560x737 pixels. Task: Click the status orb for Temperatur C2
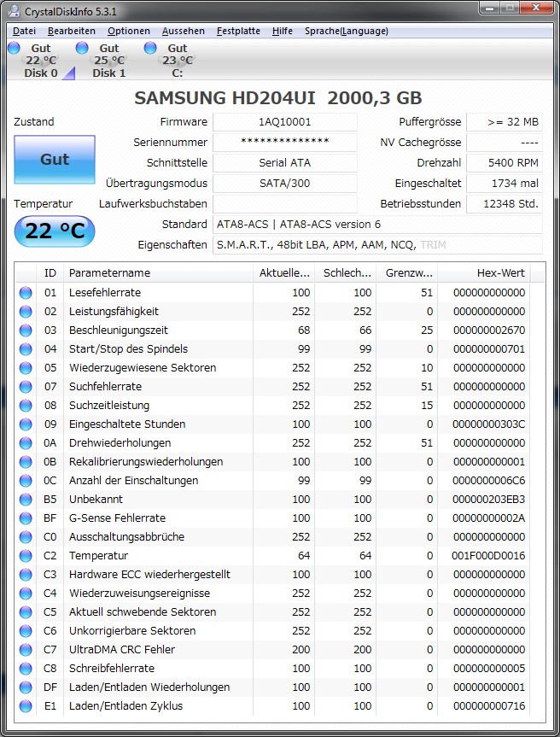click(x=26, y=556)
